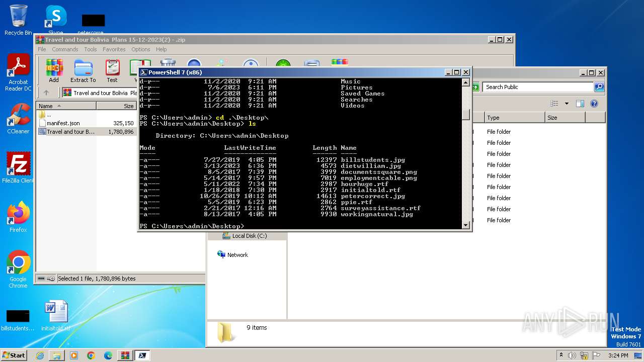Open Explorer help icon
The image size is (644, 362).
point(594,104)
